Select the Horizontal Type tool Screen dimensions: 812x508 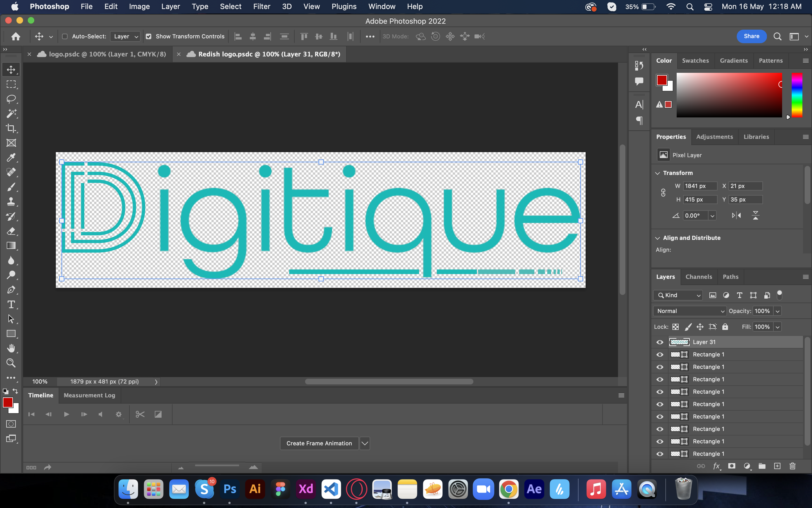(11, 305)
